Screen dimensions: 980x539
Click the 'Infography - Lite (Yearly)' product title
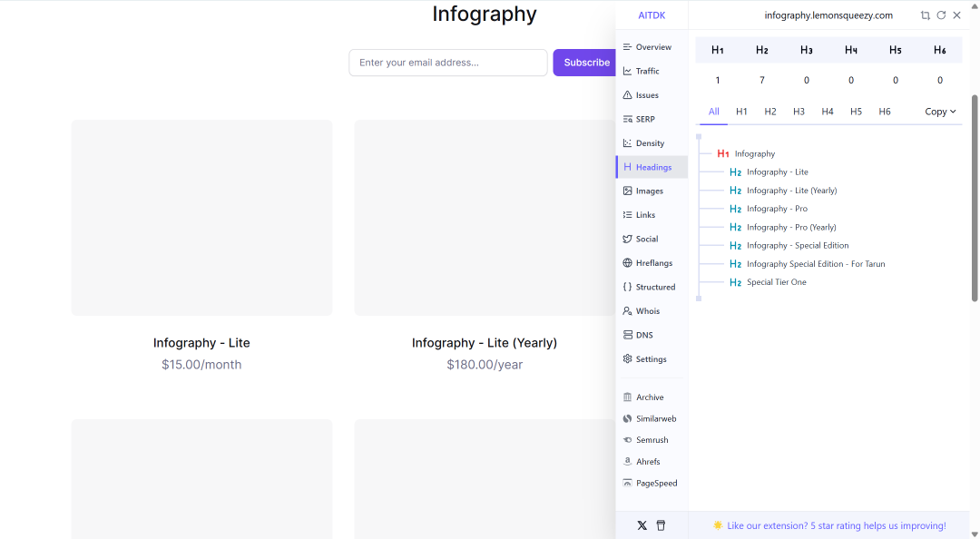485,343
